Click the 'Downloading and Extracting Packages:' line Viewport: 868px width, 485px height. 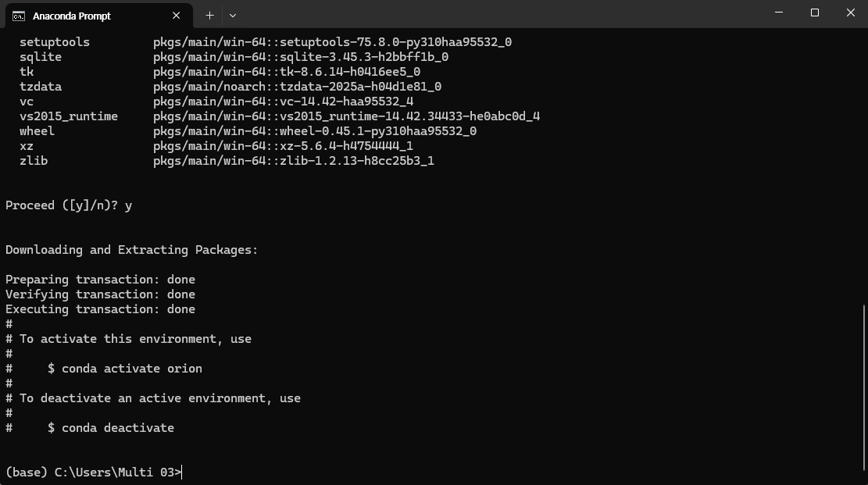(x=132, y=250)
